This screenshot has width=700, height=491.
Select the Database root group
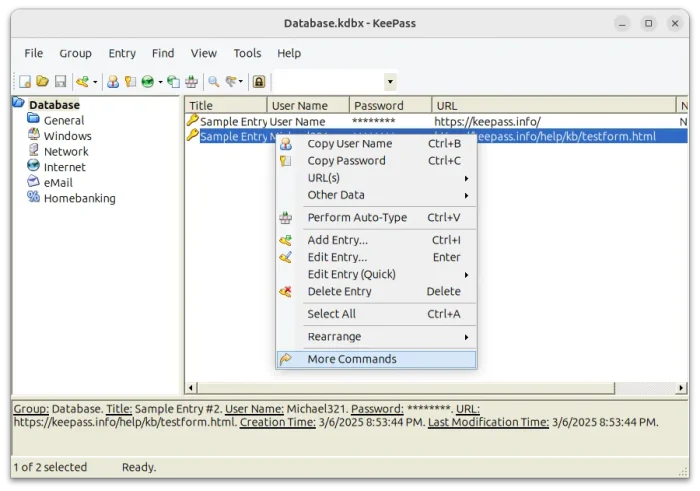54,105
